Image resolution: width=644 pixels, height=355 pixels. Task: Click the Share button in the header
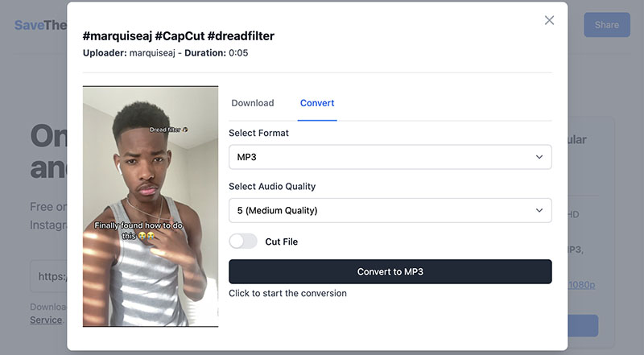tap(607, 25)
